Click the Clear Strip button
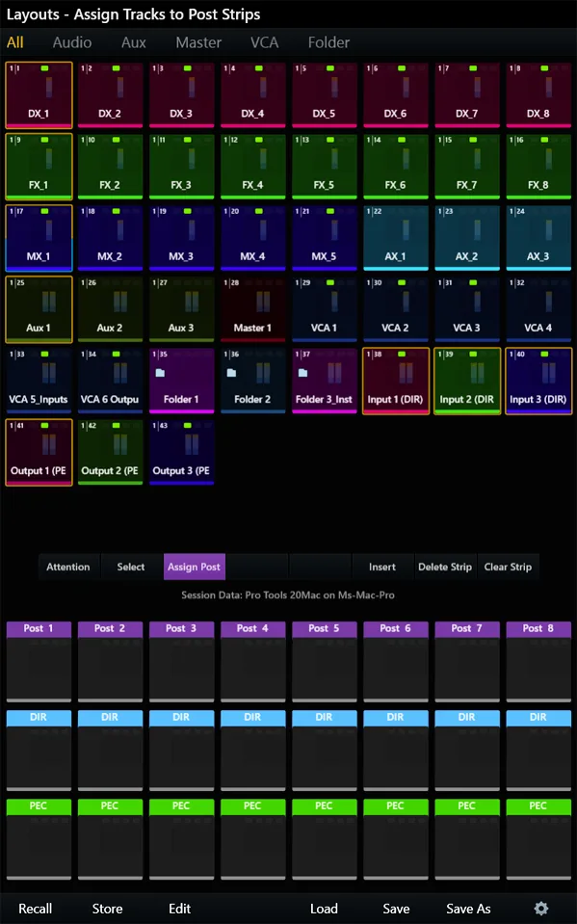The width and height of the screenshot is (577, 924). (x=508, y=567)
